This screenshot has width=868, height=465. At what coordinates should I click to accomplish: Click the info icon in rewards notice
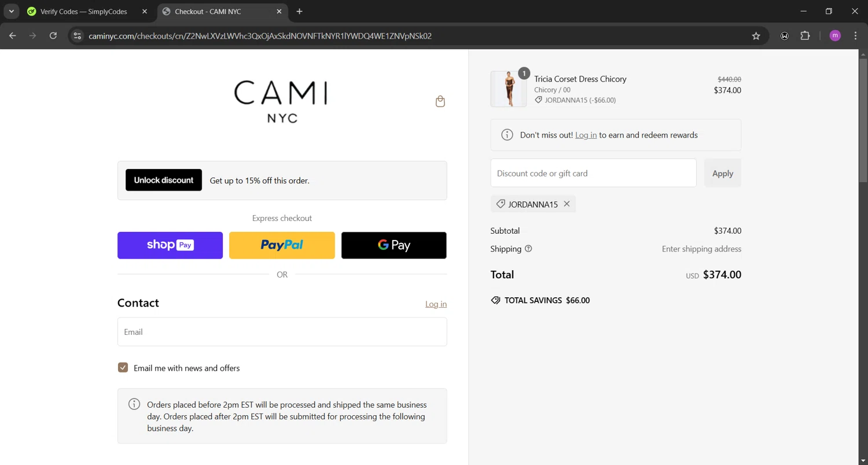coord(507,135)
